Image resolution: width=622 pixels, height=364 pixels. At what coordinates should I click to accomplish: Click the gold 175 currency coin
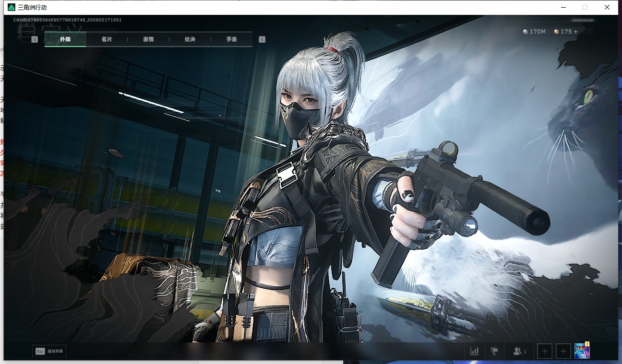(x=556, y=32)
